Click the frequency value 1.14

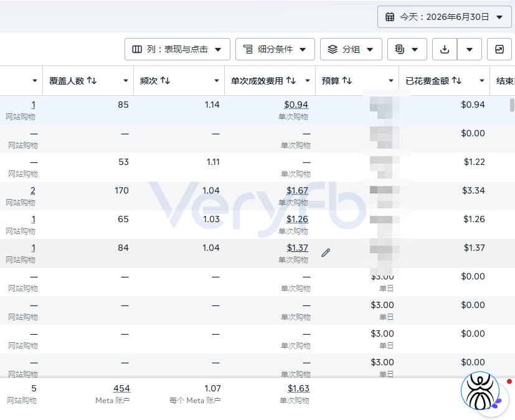click(x=212, y=105)
